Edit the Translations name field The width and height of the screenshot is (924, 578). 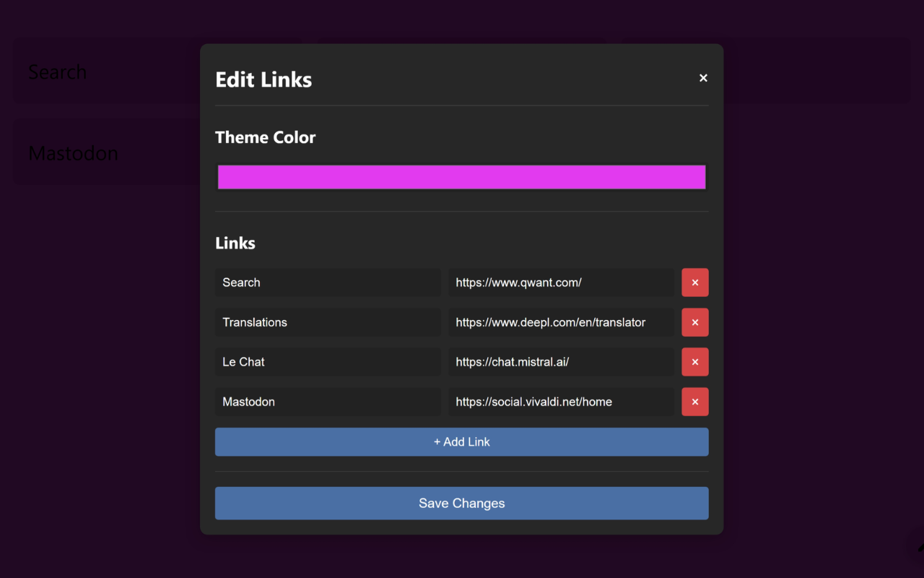[328, 322]
